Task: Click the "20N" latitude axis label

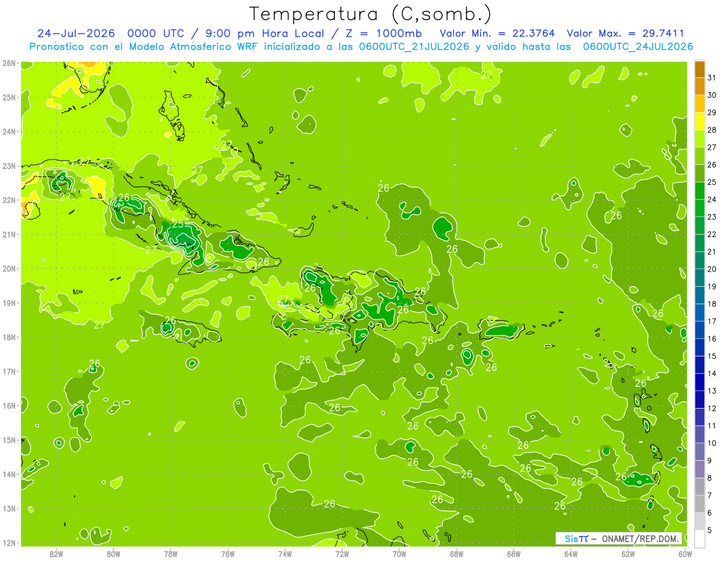Action: point(8,269)
